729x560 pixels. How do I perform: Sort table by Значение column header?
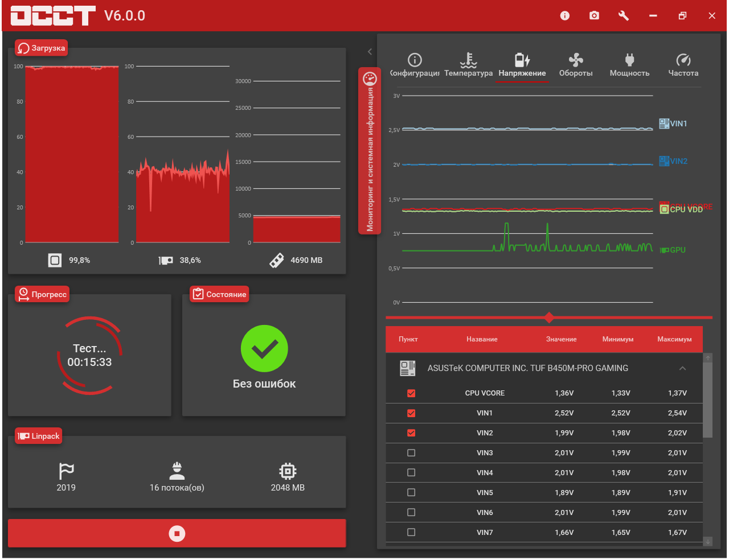tap(562, 339)
